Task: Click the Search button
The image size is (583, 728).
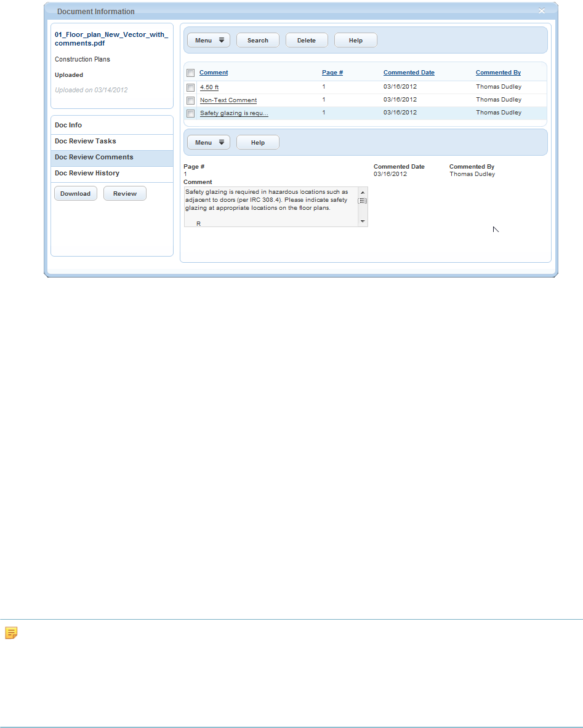Action: pos(258,41)
